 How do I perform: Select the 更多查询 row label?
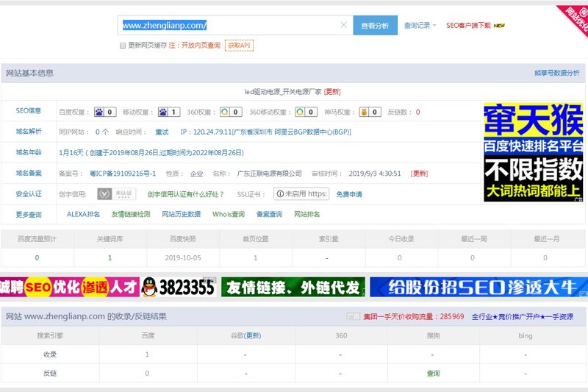click(29, 215)
